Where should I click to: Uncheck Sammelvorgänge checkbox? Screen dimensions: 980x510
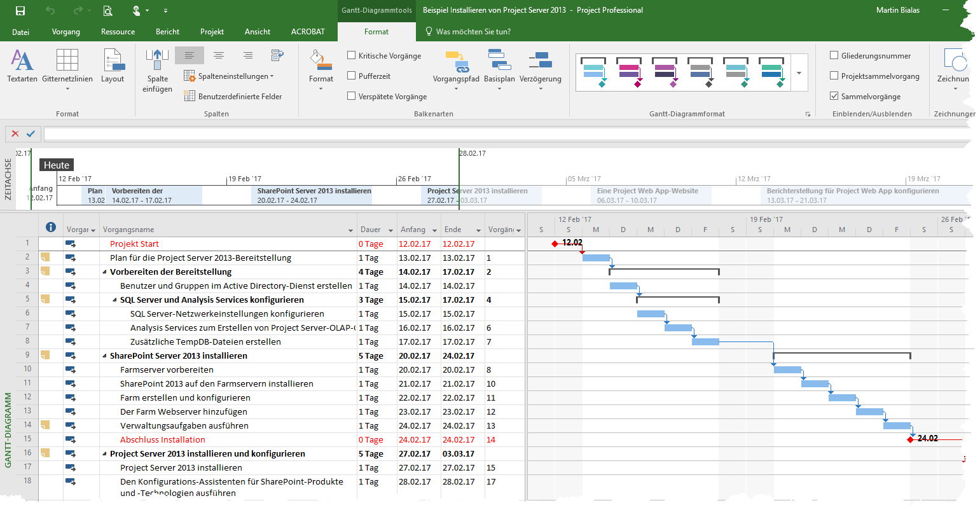coord(834,96)
